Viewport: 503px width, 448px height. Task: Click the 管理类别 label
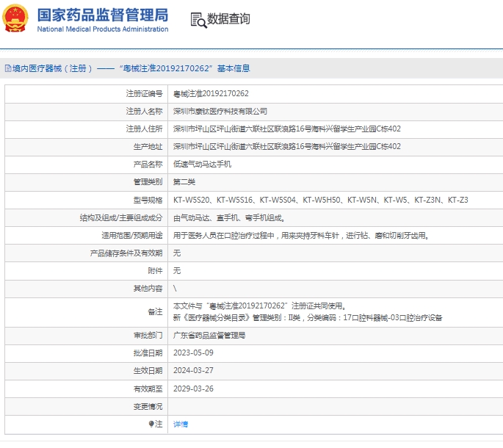point(148,182)
